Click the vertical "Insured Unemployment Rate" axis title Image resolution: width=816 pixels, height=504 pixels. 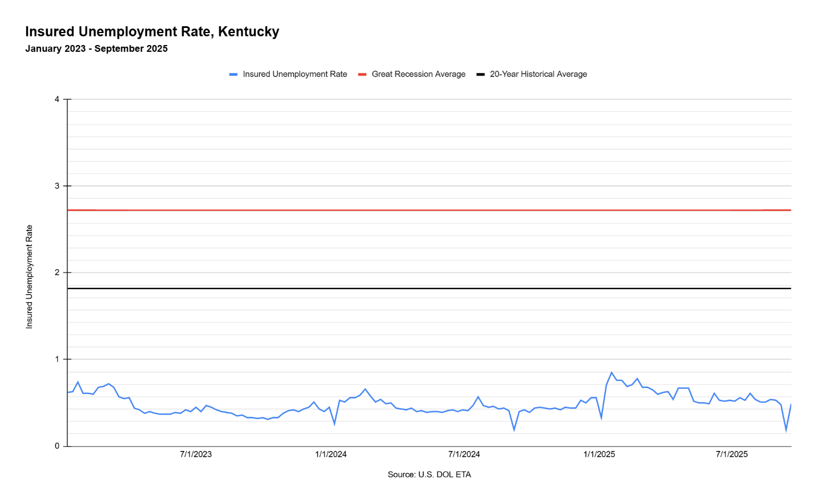[29, 277]
